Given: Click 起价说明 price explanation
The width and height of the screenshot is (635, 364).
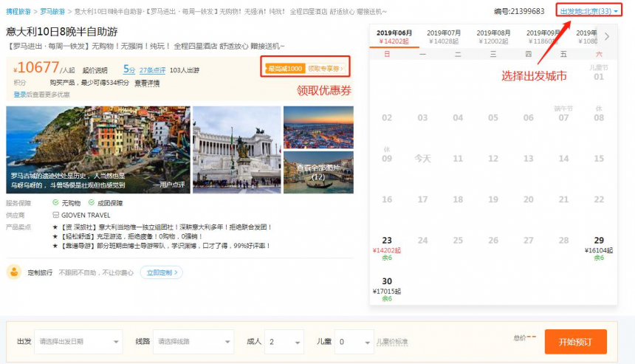Looking at the screenshot, I should (95, 70).
